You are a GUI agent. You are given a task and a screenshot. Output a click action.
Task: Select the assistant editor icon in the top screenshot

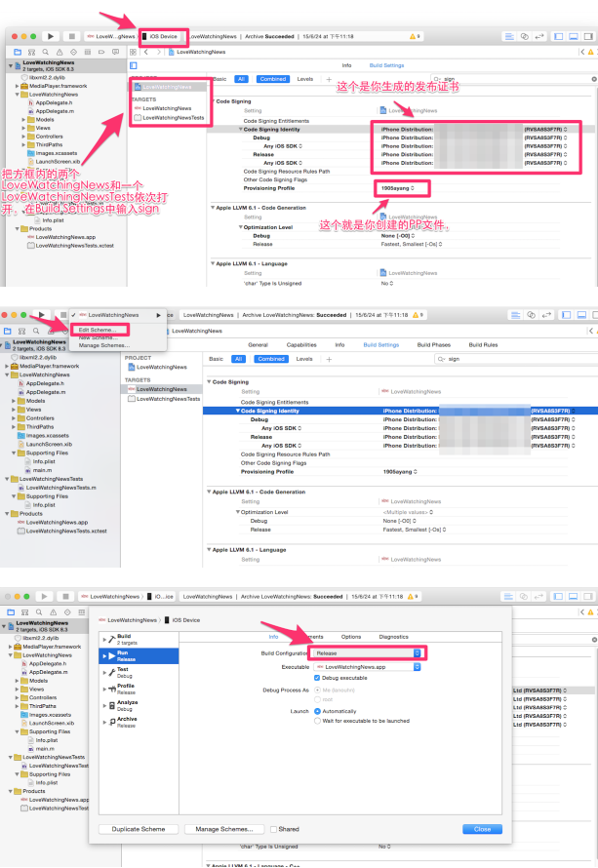[x=525, y=36]
